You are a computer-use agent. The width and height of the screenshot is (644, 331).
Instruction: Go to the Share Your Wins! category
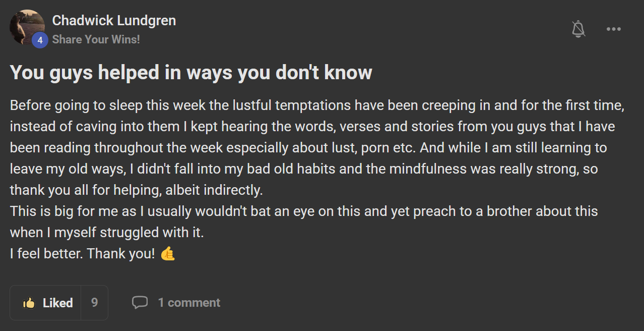[x=96, y=39]
